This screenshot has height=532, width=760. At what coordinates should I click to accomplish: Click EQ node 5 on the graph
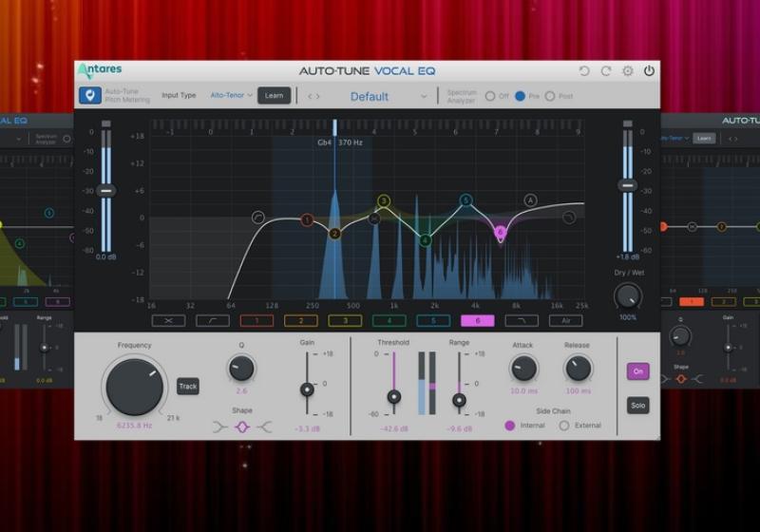click(466, 200)
